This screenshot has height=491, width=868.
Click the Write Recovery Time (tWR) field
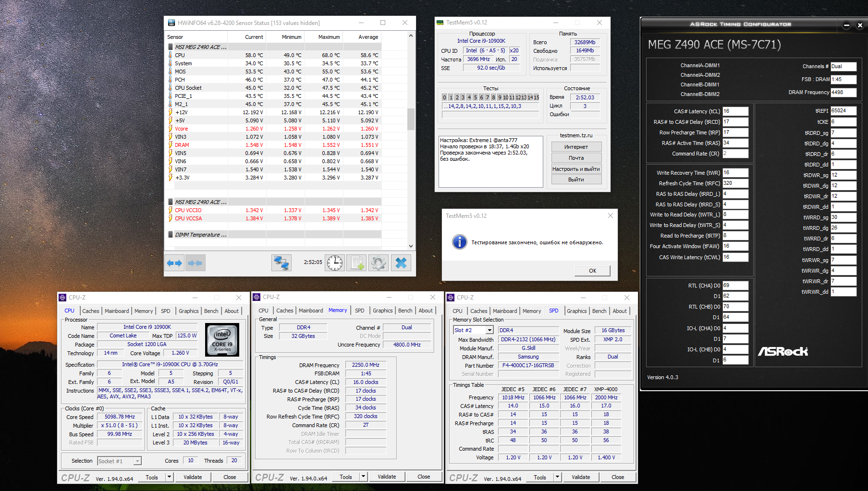735,173
